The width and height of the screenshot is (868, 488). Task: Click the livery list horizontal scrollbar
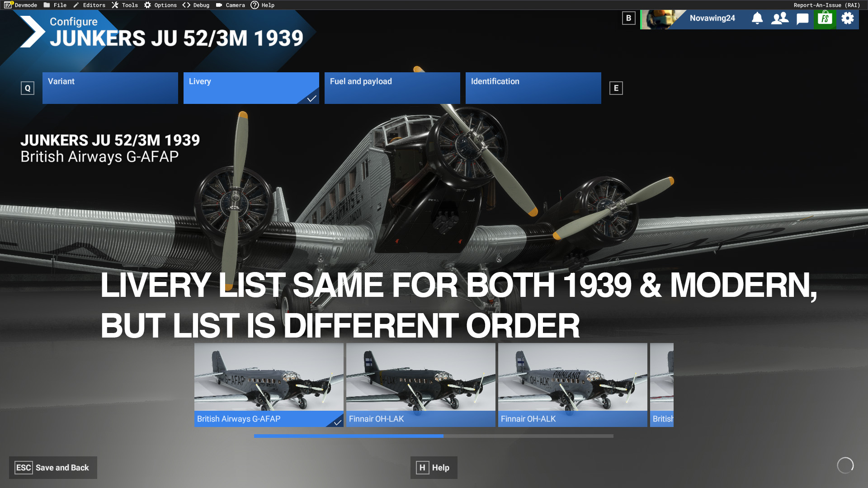coord(434,436)
